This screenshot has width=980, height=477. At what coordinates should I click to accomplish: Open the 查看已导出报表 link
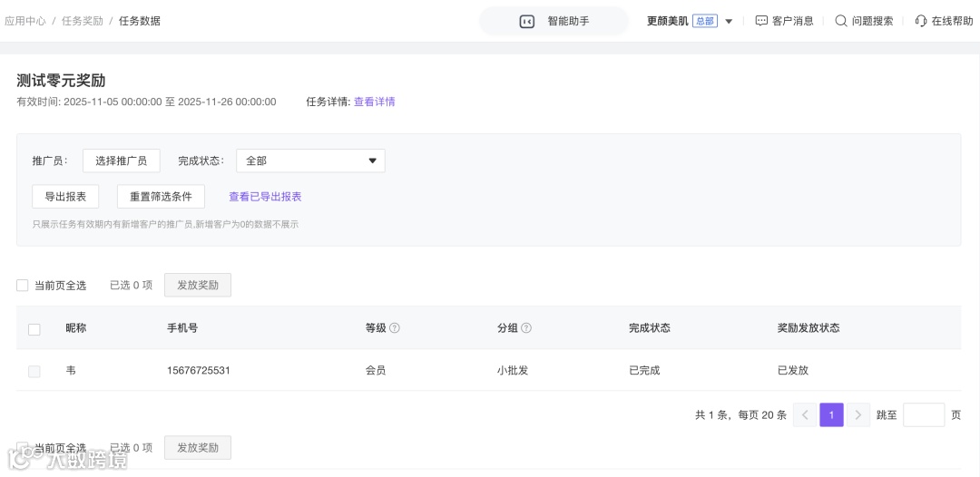pos(265,197)
